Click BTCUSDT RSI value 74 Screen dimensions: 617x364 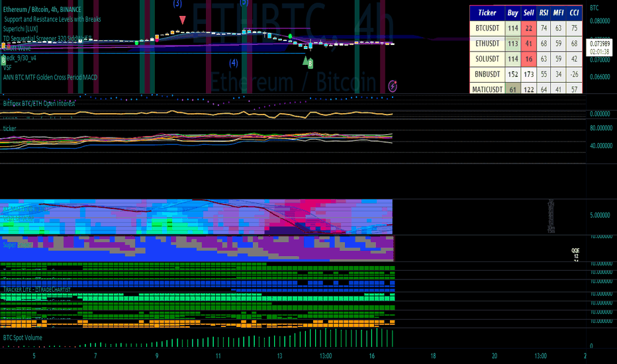(x=544, y=28)
